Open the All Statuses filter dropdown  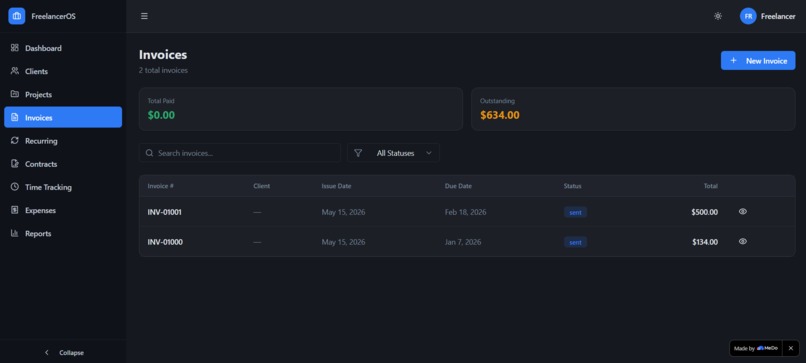[393, 153]
